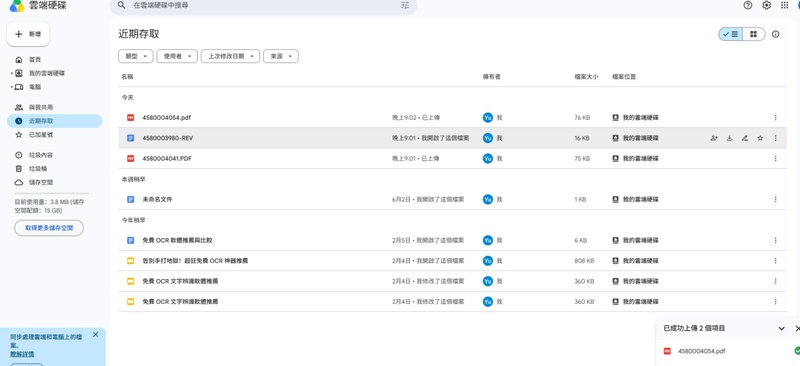
Task: Close the upload complete panel
Action: click(797, 328)
